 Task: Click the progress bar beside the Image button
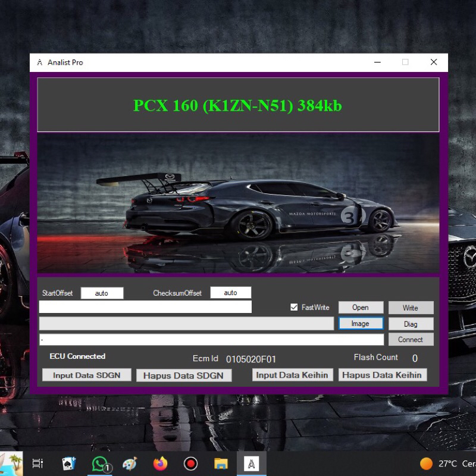pos(186,323)
